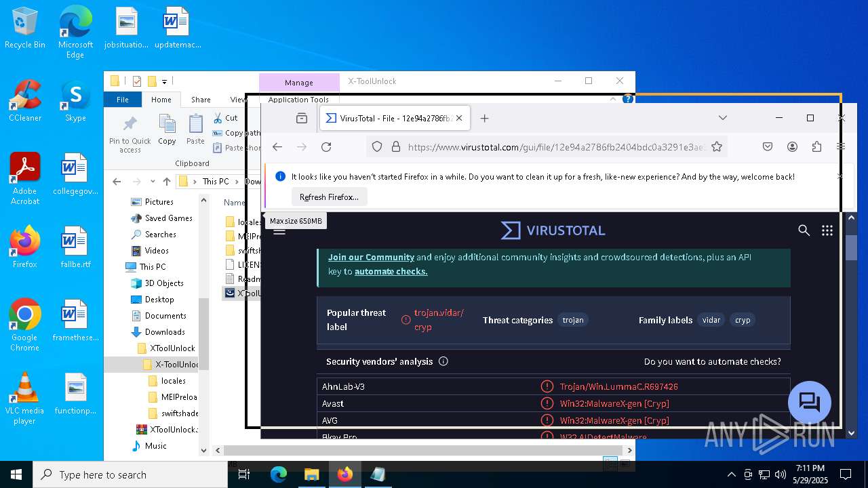
Task: Open VLC media player shortcut
Action: (x=25, y=399)
